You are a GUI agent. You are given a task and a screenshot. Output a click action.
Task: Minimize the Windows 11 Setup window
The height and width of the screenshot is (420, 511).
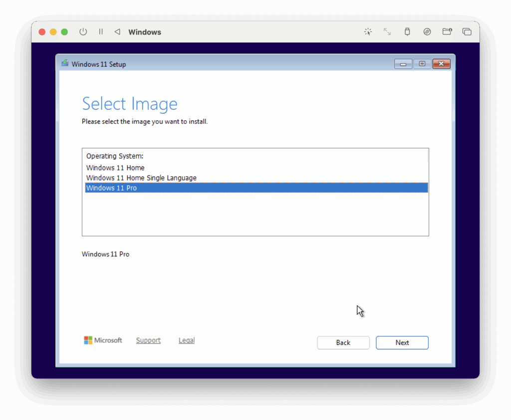[403, 63]
